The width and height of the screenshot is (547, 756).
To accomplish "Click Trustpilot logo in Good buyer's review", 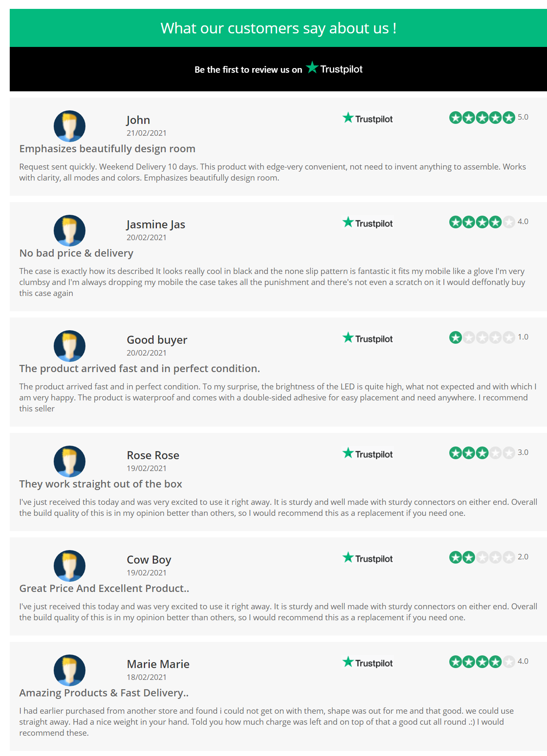I will point(368,338).
